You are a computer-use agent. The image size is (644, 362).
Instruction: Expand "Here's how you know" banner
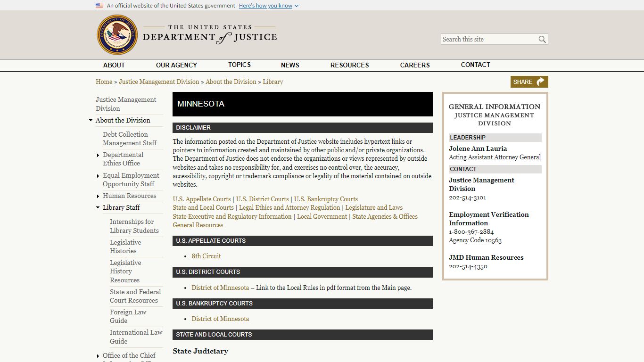click(269, 6)
